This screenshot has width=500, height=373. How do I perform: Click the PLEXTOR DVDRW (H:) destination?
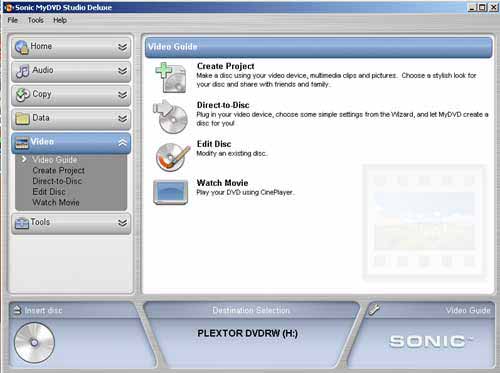point(247,333)
